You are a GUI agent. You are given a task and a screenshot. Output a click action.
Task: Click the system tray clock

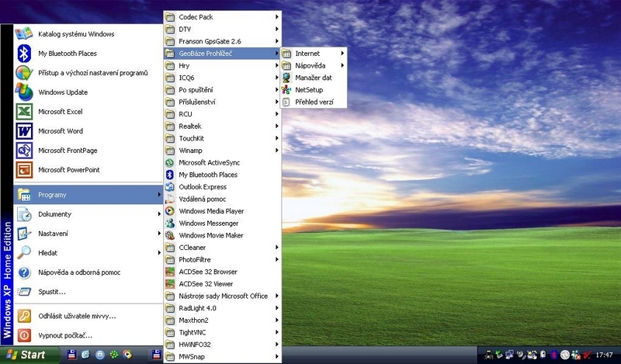point(604,355)
